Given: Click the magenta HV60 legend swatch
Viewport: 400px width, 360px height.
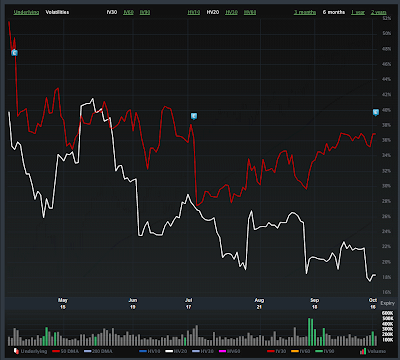Looking at the screenshot, I should pyautogui.click(x=223, y=351).
